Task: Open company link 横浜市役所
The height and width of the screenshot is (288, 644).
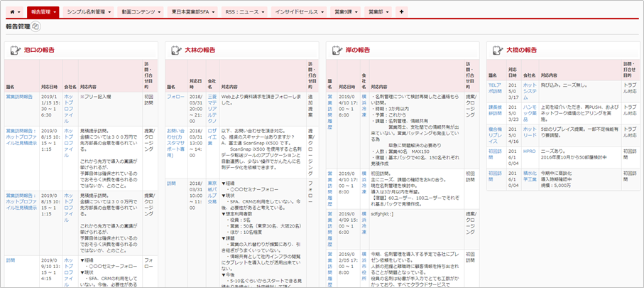Action: coord(364,267)
